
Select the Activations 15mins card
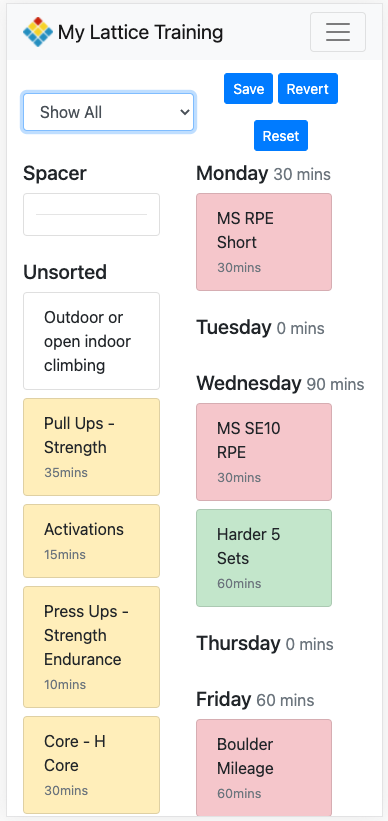point(91,541)
